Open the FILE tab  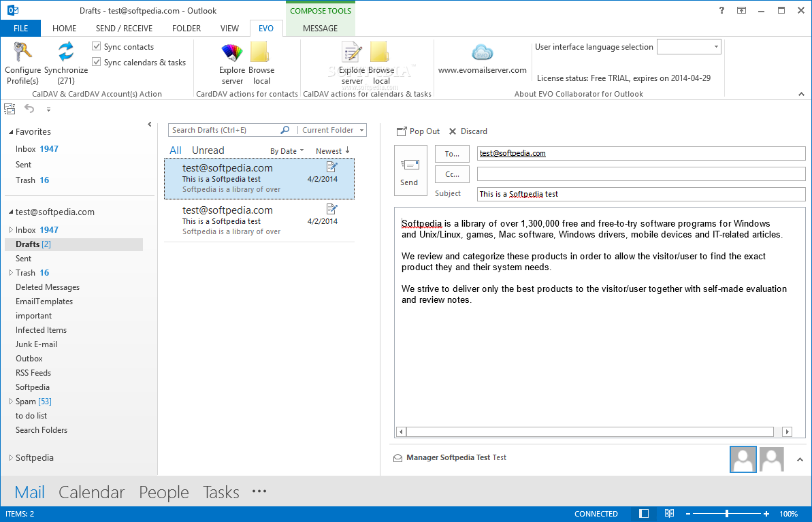(x=20, y=29)
